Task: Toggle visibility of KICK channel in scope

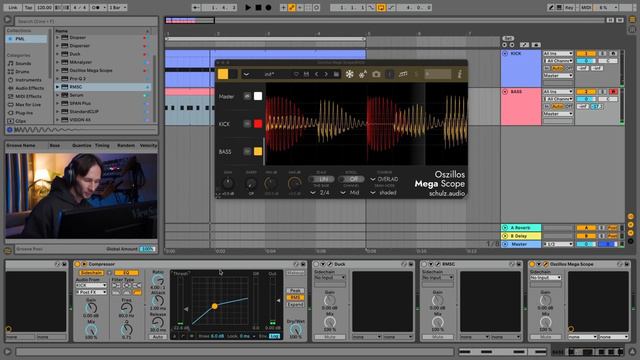Action: 247,124
